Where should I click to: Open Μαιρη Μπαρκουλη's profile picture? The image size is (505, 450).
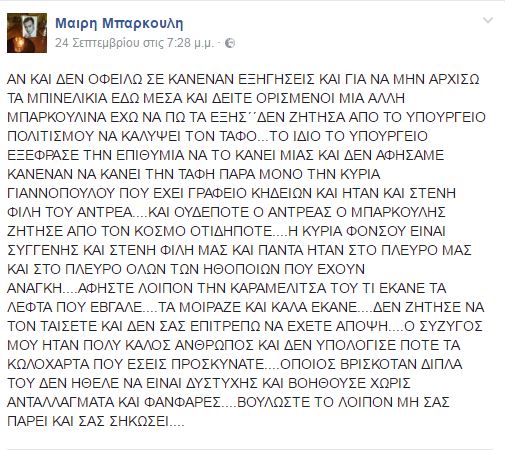pos(27,33)
